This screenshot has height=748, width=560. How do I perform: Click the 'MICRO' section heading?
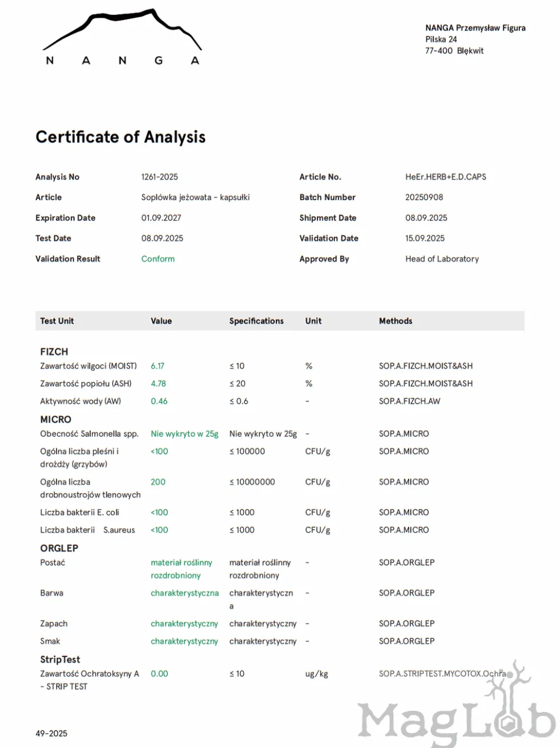coord(56,419)
